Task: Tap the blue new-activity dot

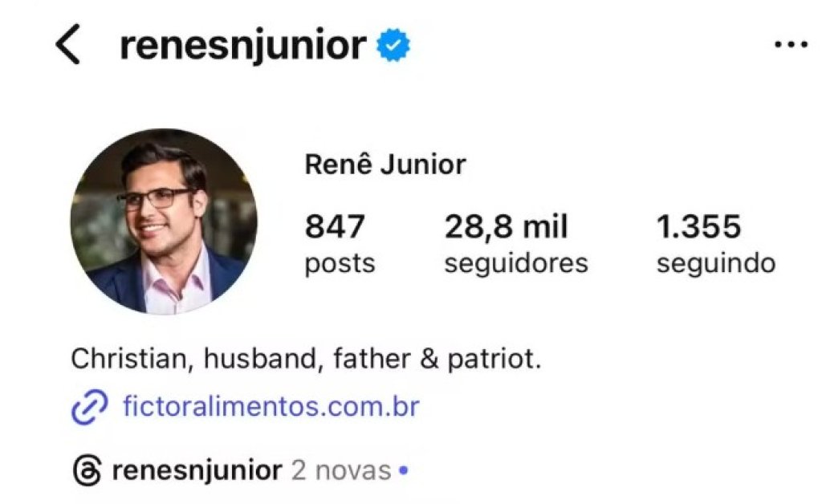Action: (x=403, y=470)
